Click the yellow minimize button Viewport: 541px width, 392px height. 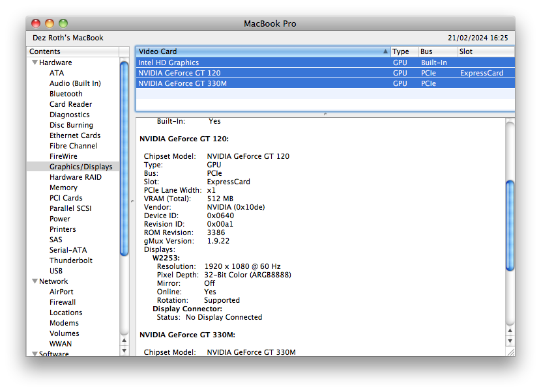click(x=50, y=23)
